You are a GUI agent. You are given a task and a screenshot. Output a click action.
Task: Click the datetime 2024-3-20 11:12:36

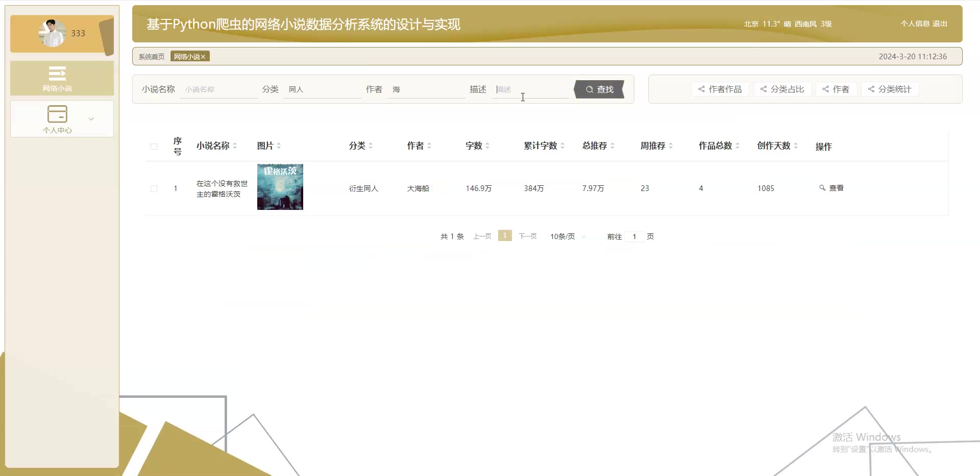point(913,57)
